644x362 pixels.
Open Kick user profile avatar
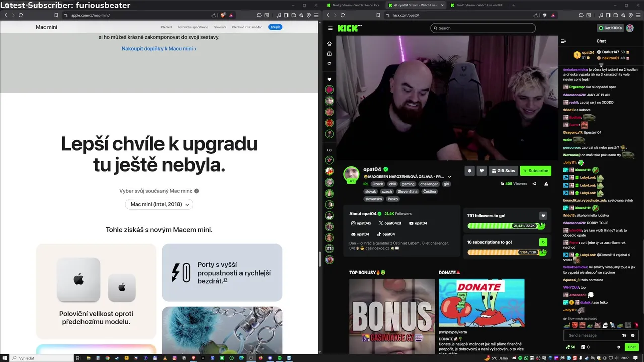(x=630, y=28)
